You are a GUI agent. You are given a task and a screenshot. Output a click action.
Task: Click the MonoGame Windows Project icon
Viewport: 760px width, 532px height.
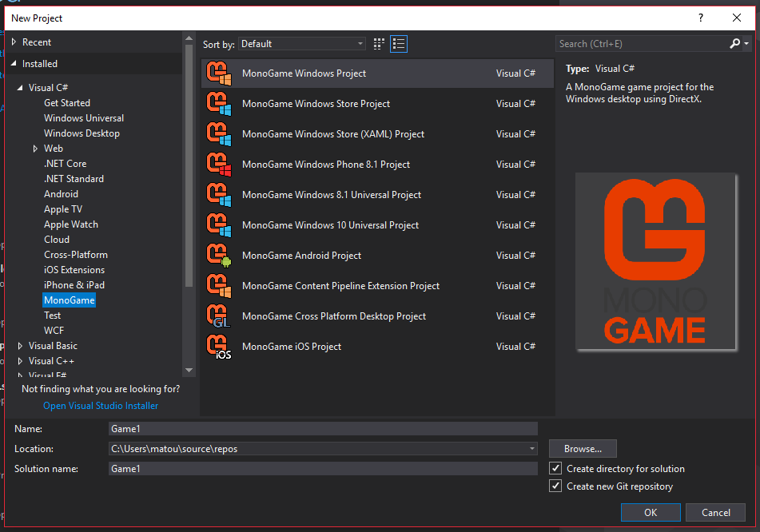(x=218, y=73)
